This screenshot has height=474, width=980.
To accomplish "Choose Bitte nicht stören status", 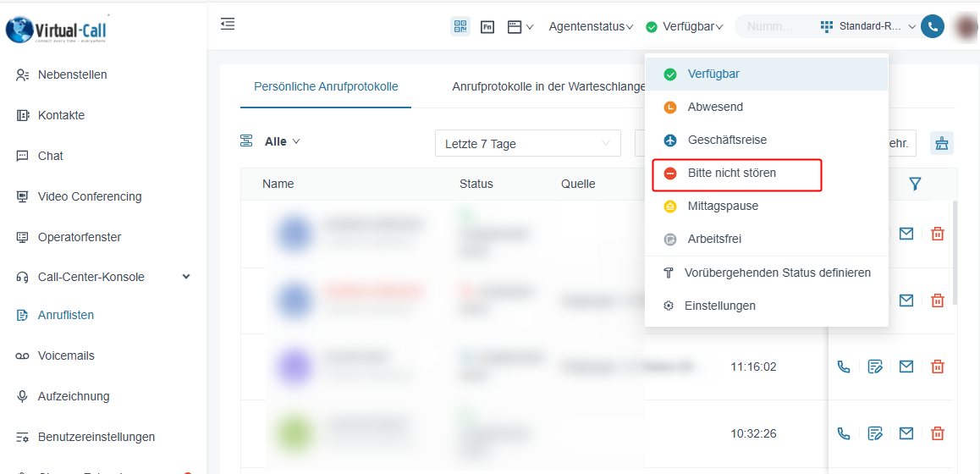I will (766, 174).
